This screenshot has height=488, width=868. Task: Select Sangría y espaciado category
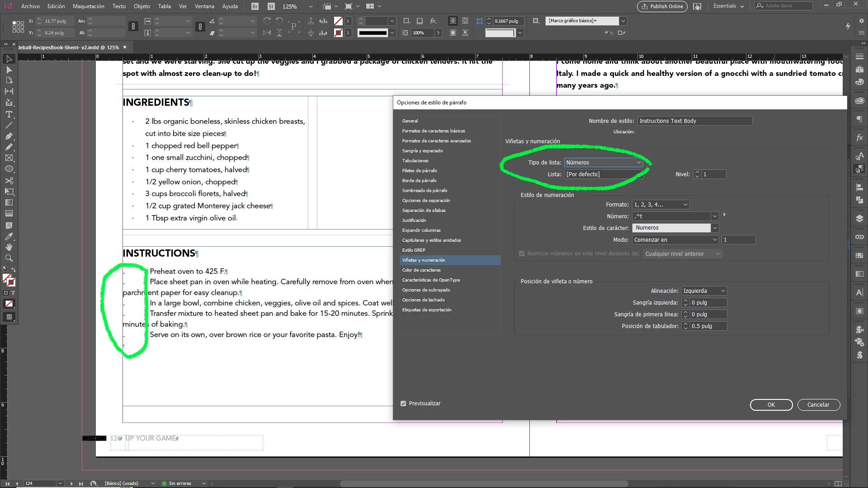pyautogui.click(x=422, y=151)
